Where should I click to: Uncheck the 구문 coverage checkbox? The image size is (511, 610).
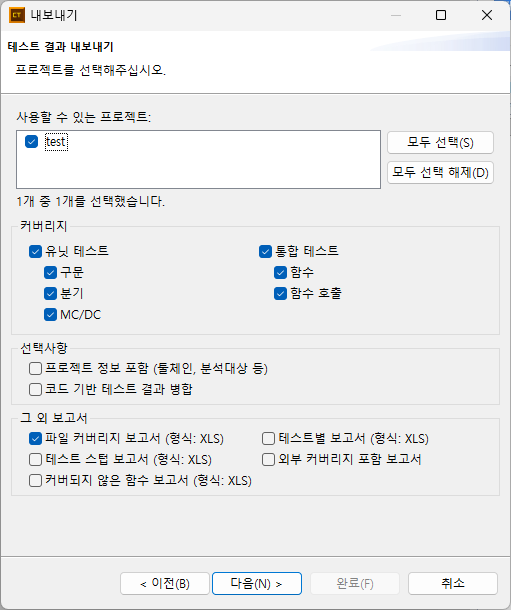pos(51,272)
